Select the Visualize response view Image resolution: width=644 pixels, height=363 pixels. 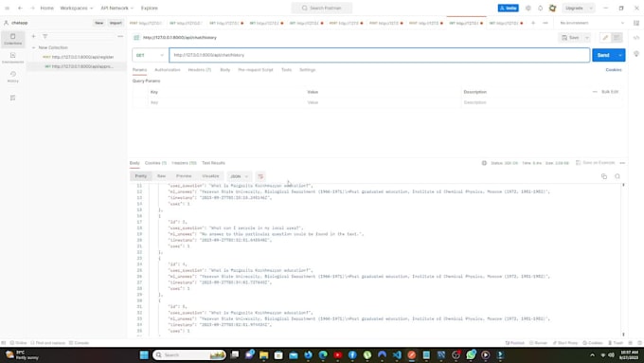pyautogui.click(x=210, y=176)
